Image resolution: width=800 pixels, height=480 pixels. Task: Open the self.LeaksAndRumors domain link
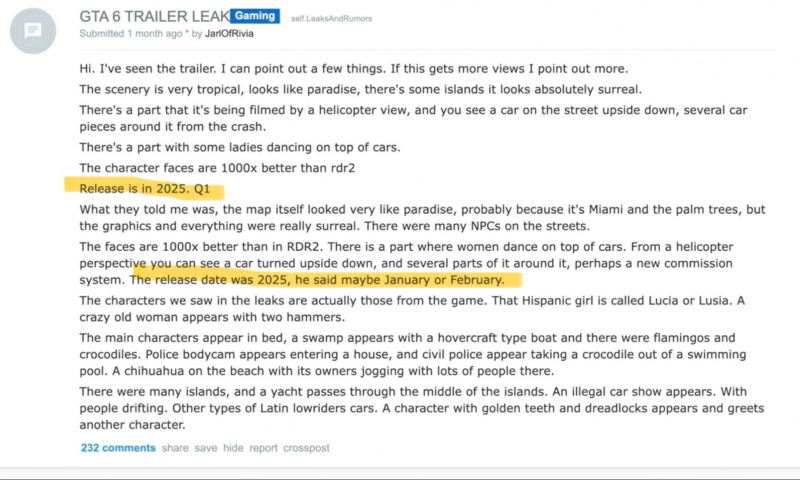click(x=331, y=18)
